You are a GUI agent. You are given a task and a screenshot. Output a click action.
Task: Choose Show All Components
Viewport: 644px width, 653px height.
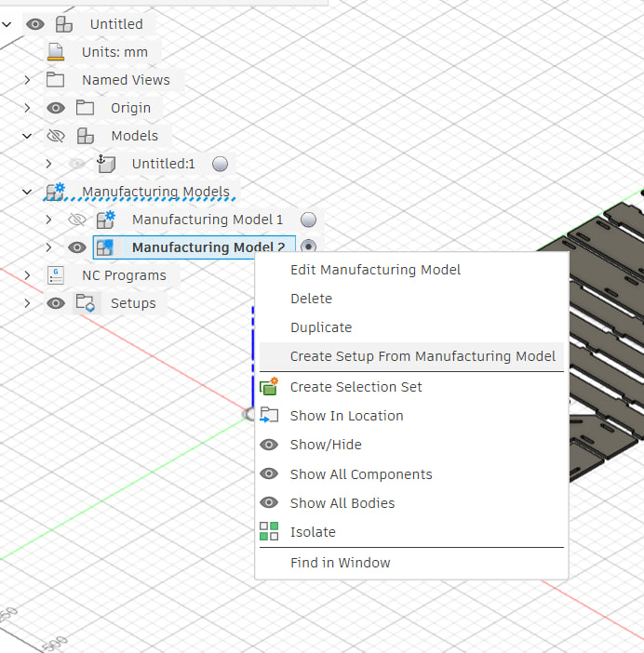[411, 473]
